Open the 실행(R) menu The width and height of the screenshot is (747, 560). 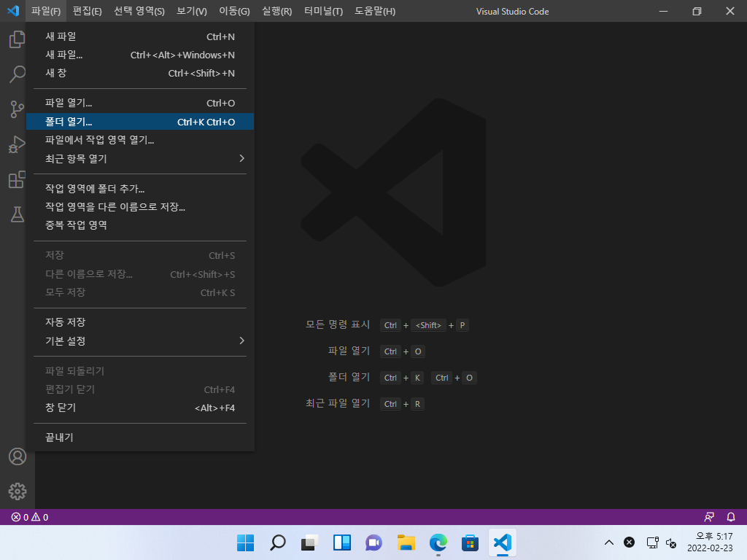[276, 11]
